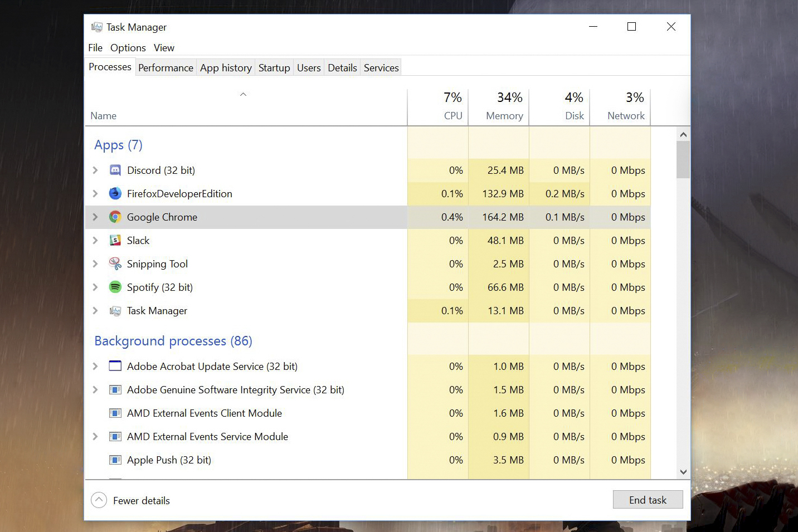The height and width of the screenshot is (532, 798).
Task: Open the Options menu
Action: pyautogui.click(x=128, y=48)
